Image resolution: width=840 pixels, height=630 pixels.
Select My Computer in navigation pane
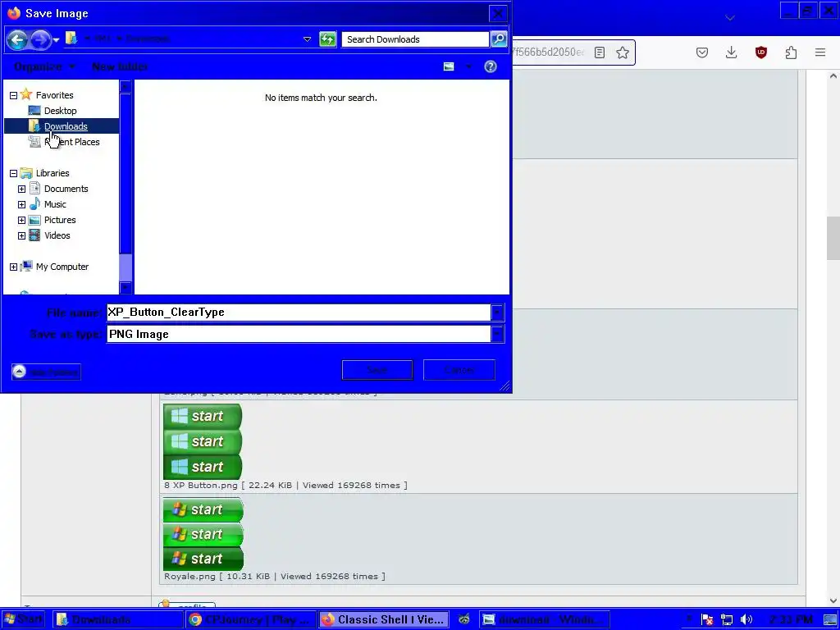click(62, 267)
